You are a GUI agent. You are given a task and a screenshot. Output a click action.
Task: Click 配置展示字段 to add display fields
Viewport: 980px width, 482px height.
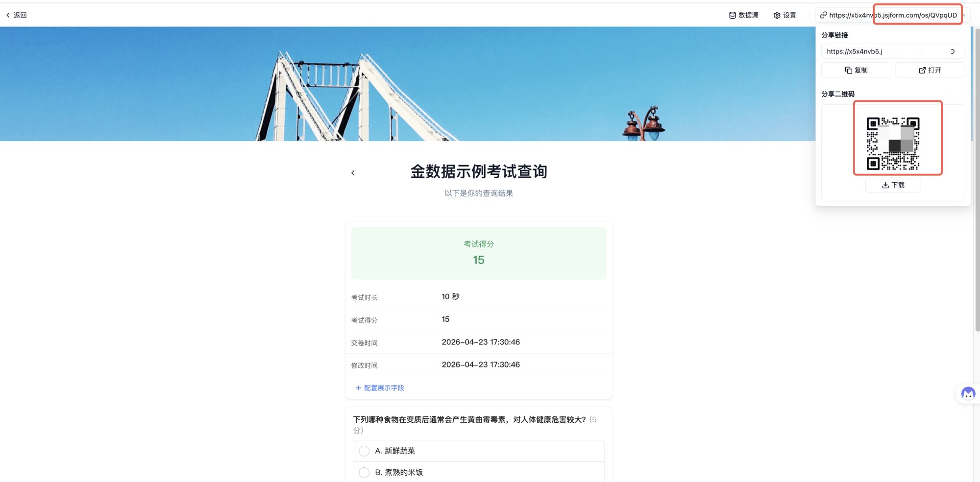point(380,388)
